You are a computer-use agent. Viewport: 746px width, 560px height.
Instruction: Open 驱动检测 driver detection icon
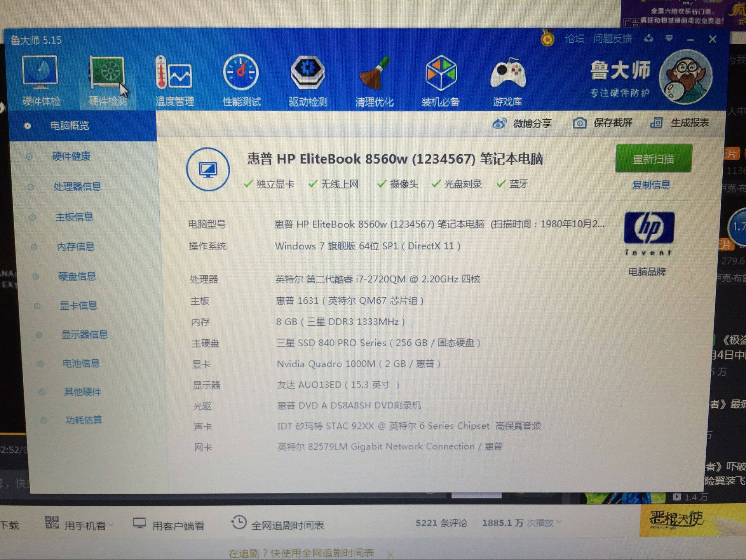(307, 73)
